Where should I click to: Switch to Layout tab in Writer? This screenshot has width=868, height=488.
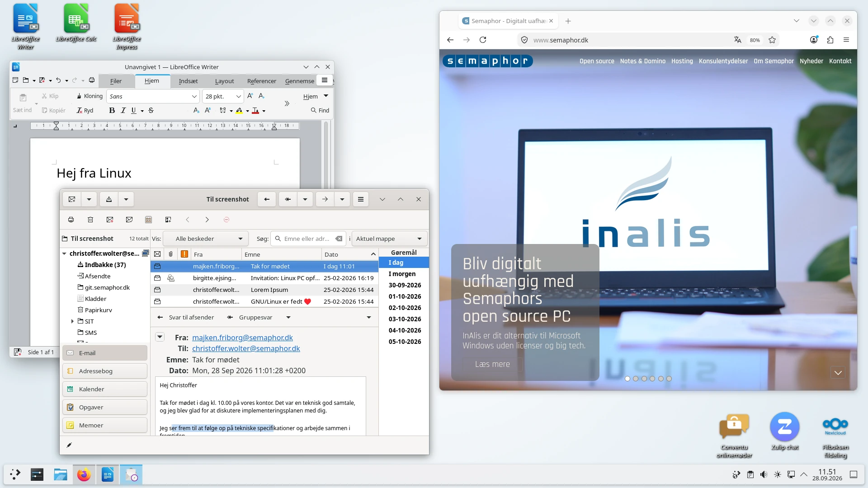[224, 81]
